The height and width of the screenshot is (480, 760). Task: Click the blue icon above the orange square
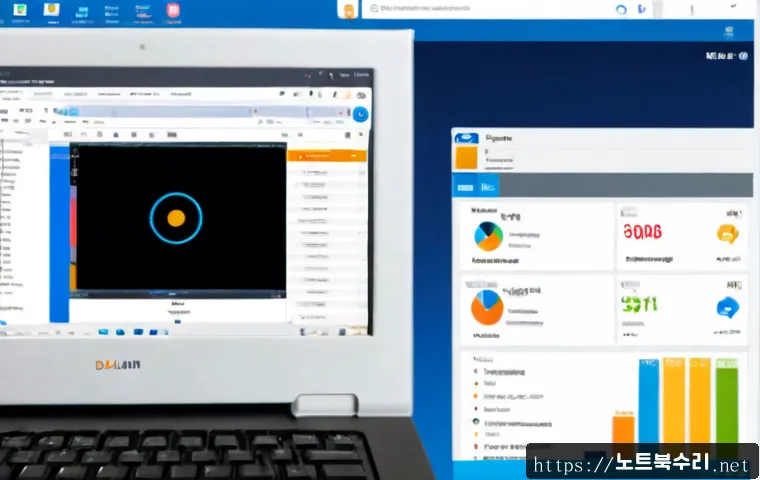(466, 138)
